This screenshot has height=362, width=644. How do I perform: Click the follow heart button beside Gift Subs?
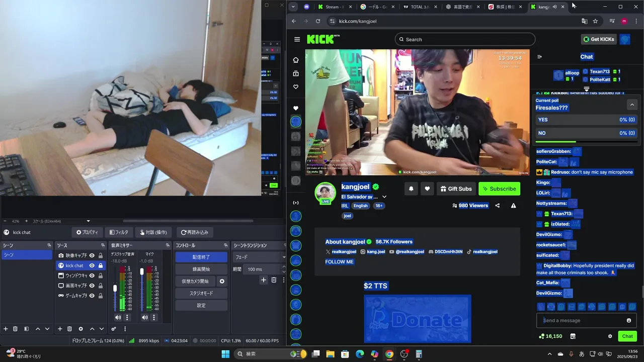tap(427, 189)
